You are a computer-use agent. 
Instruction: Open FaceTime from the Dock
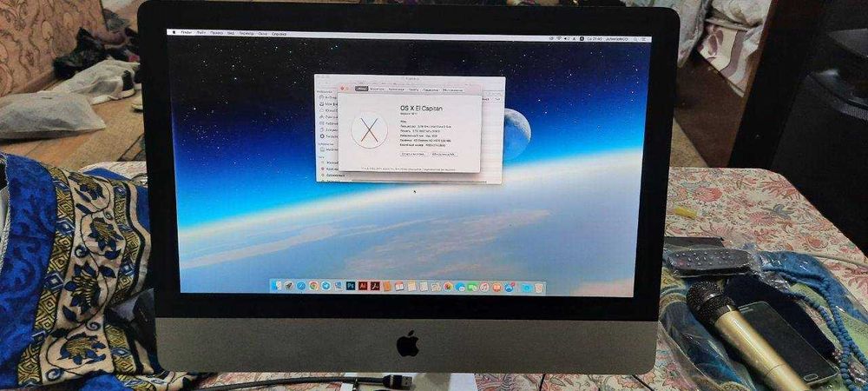click(x=472, y=287)
